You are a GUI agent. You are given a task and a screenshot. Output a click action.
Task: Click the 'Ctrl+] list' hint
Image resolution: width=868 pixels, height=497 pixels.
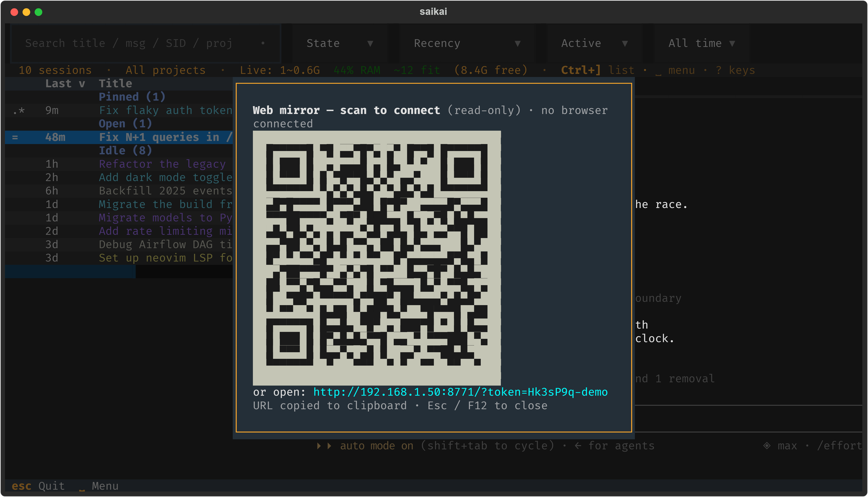coord(597,70)
